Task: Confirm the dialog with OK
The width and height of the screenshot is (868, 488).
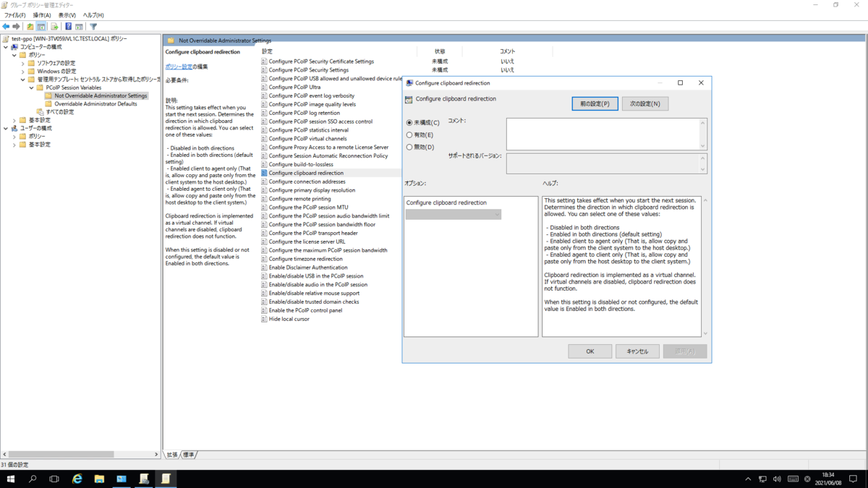Action: click(x=590, y=351)
